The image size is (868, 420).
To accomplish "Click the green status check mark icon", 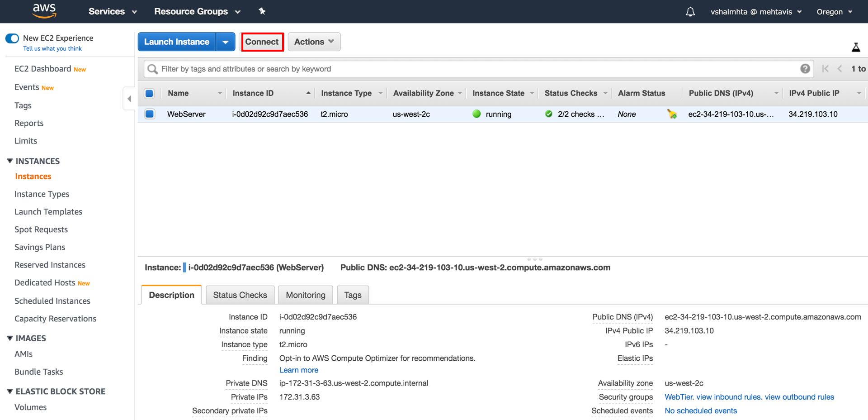I will click(x=549, y=114).
